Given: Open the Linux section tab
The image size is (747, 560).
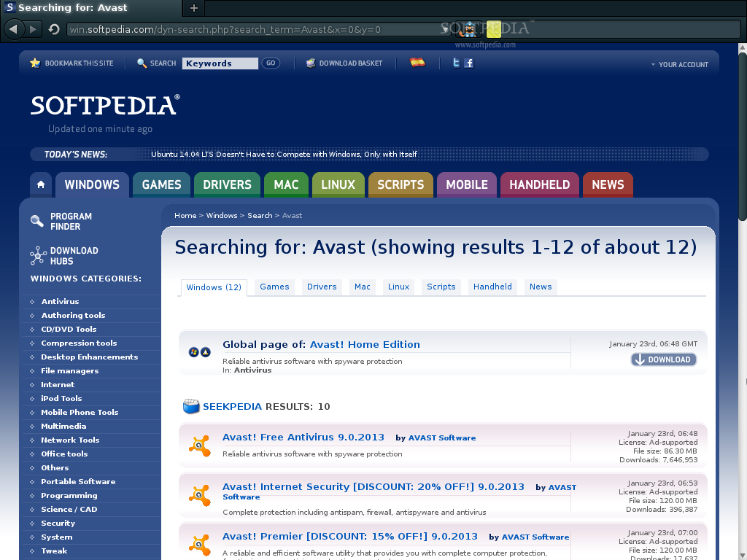Looking at the screenshot, I should tap(338, 184).
